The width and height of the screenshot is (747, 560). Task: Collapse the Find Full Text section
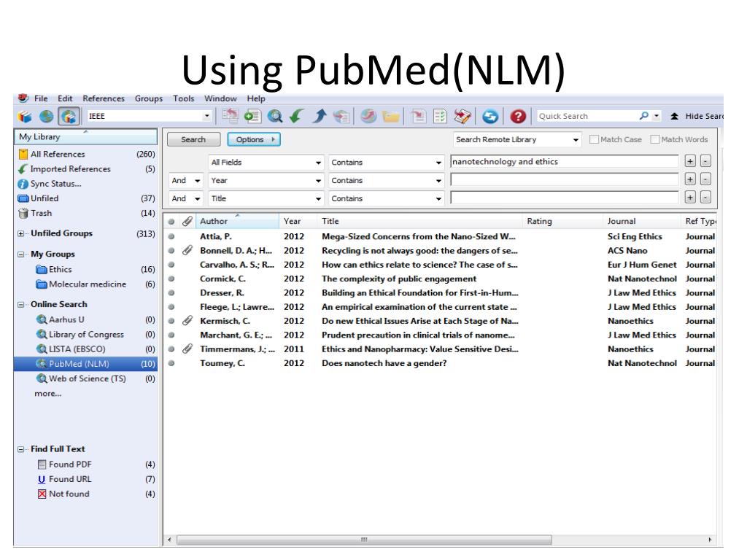point(21,449)
